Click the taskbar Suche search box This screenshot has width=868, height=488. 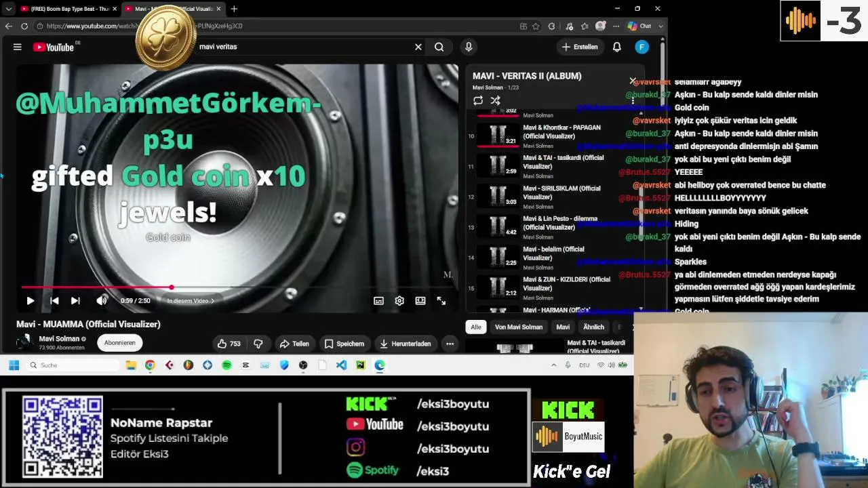(73, 365)
